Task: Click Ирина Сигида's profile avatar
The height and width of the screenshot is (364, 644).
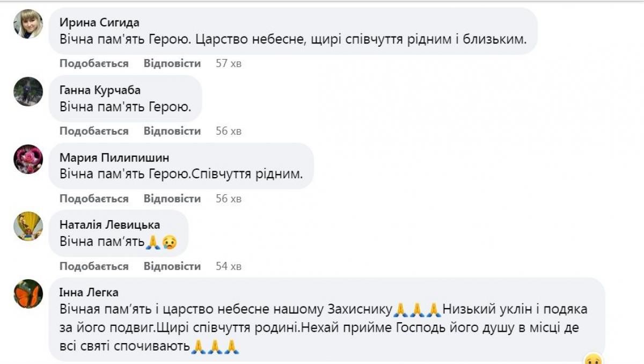Action: pos(28,24)
